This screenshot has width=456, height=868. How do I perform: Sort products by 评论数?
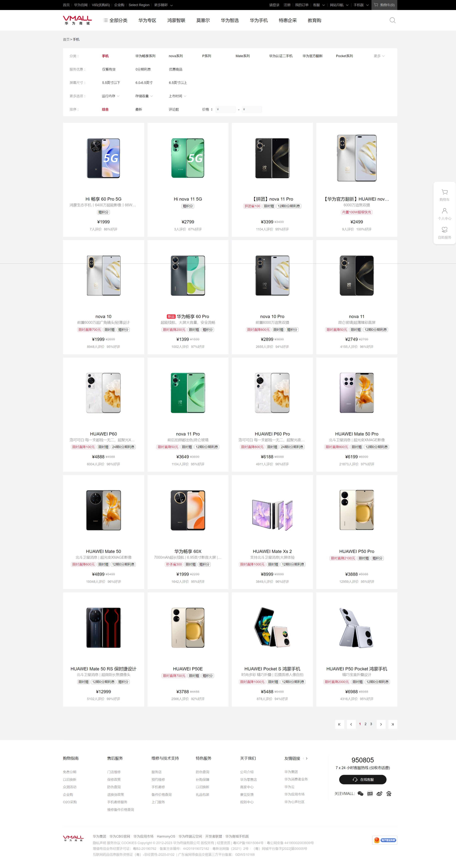[x=174, y=109]
